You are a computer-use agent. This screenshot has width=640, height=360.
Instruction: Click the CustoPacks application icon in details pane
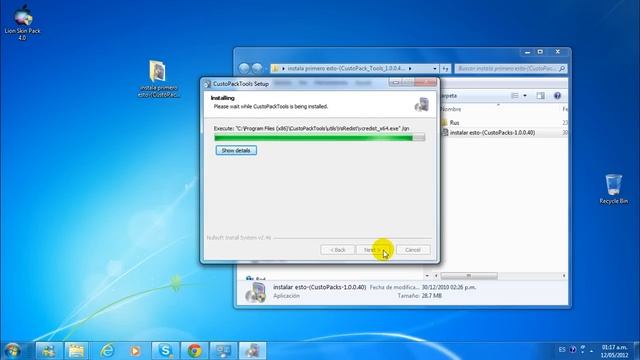[x=256, y=292]
